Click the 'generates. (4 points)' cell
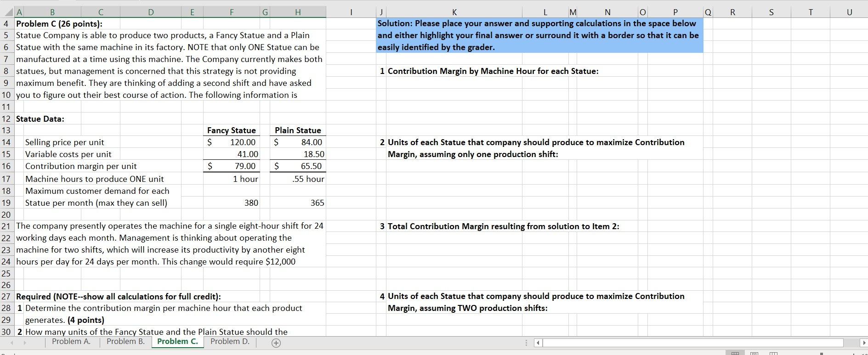The height and width of the screenshot is (355, 868). click(64, 320)
